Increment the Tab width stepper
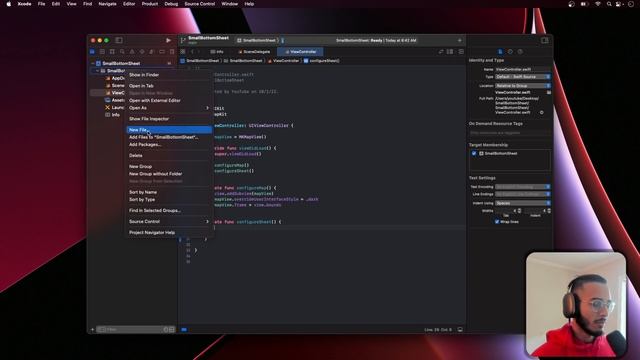Image resolution: width=640 pixels, height=360 pixels. coord(519,210)
